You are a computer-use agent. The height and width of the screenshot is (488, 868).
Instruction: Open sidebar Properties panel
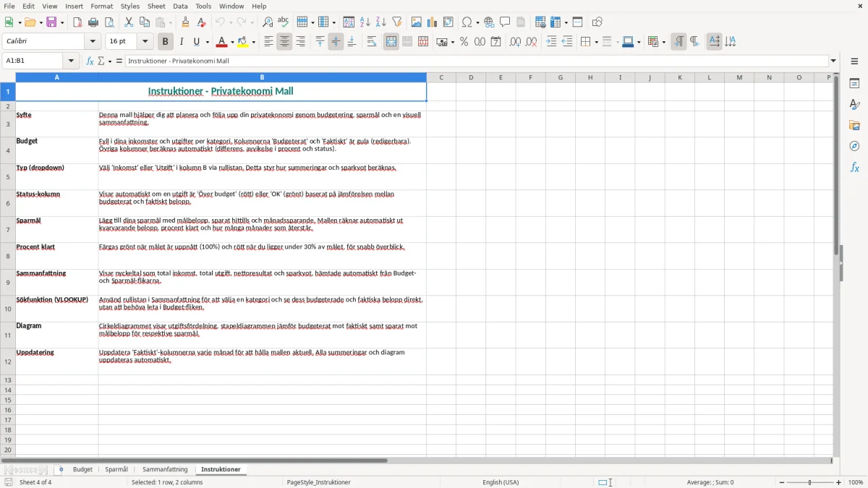click(854, 83)
